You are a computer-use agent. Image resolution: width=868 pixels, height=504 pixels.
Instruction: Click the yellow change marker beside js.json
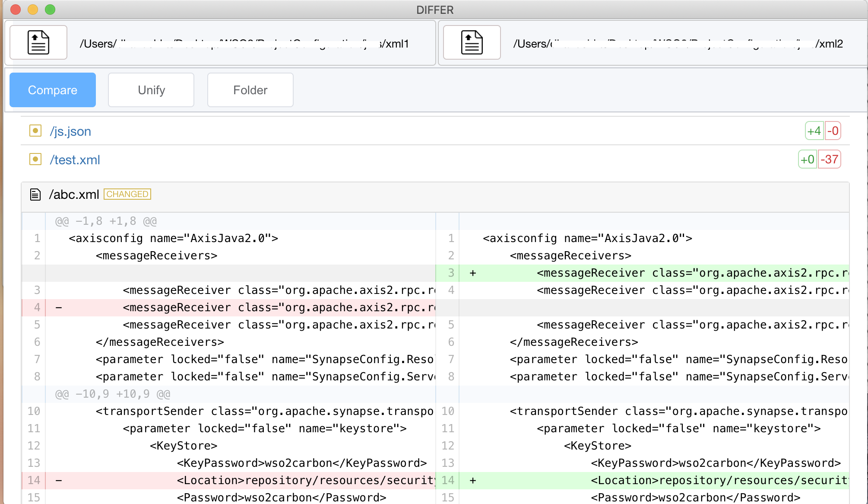pos(35,131)
